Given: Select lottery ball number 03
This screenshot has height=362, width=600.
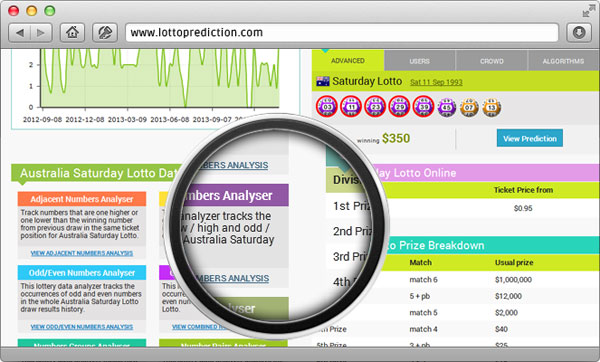Looking at the screenshot, I should (327, 107).
